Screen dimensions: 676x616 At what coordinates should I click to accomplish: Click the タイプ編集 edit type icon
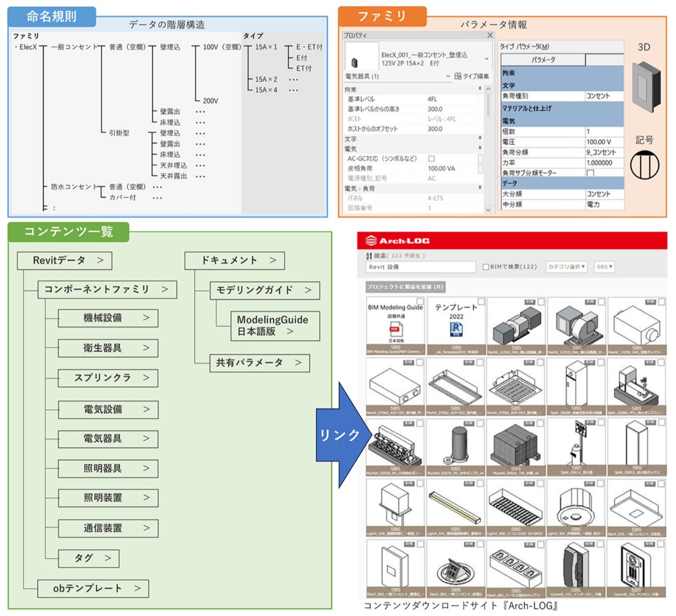pyautogui.click(x=458, y=76)
